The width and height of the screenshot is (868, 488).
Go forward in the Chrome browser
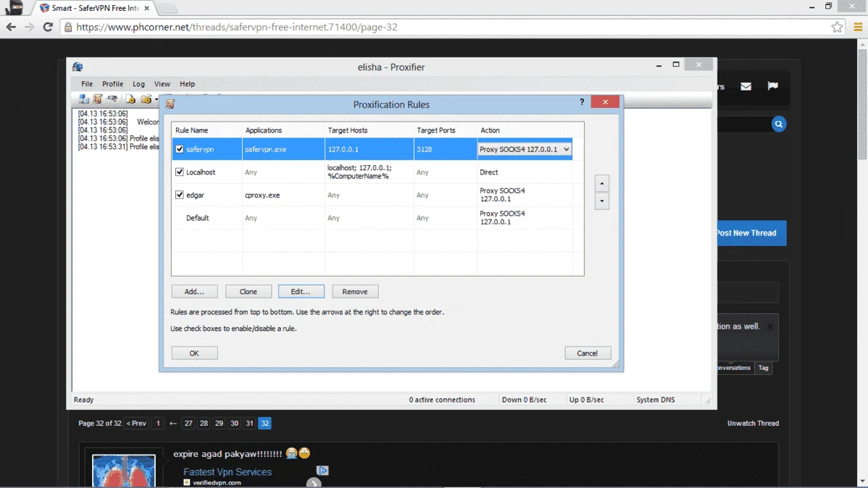click(x=29, y=27)
